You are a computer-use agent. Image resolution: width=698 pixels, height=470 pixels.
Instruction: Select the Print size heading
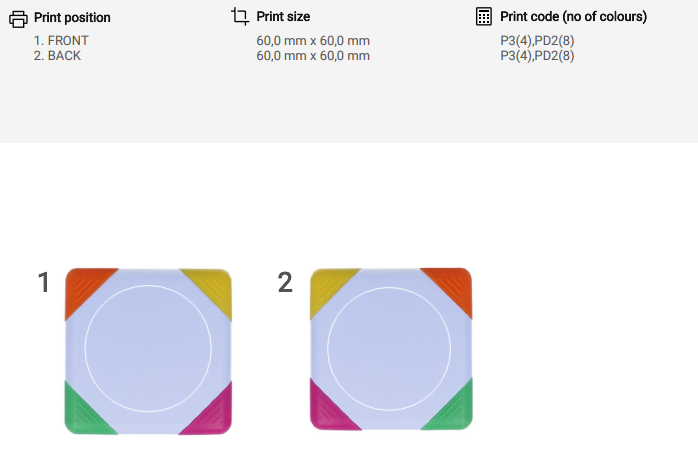point(283,17)
